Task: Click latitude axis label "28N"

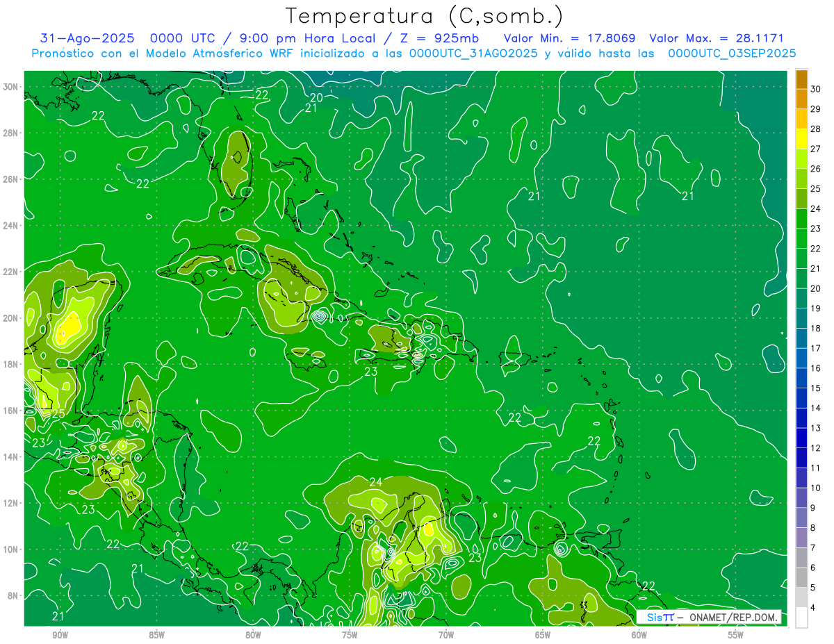Action: (10, 133)
